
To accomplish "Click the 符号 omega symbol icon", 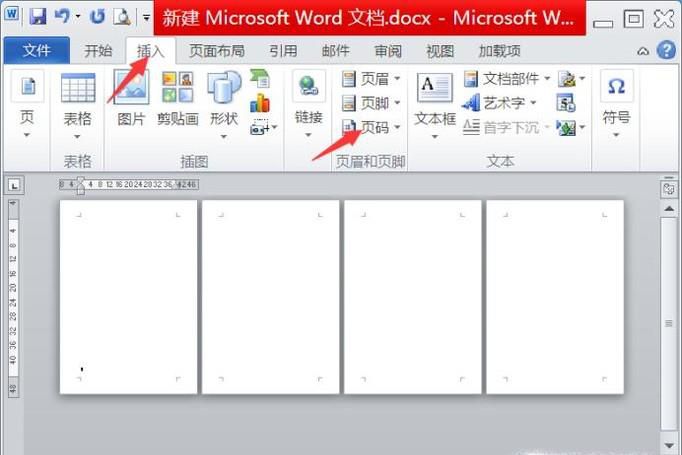I will click(616, 100).
